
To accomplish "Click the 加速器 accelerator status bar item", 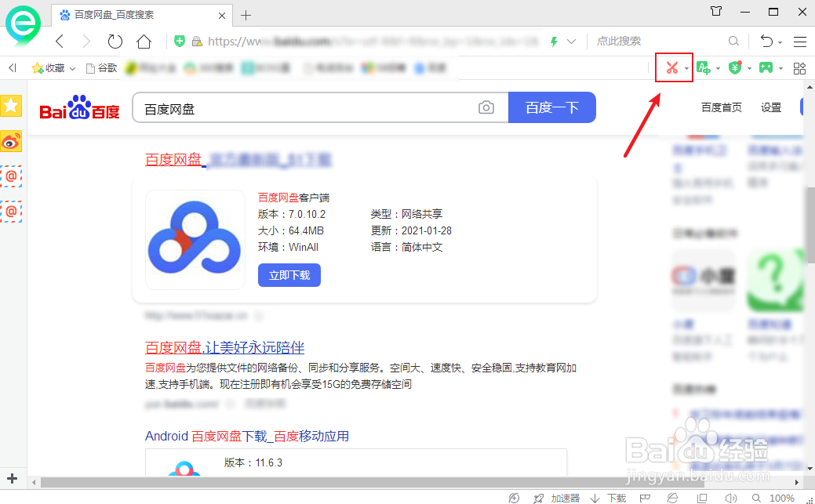I will 557,499.
